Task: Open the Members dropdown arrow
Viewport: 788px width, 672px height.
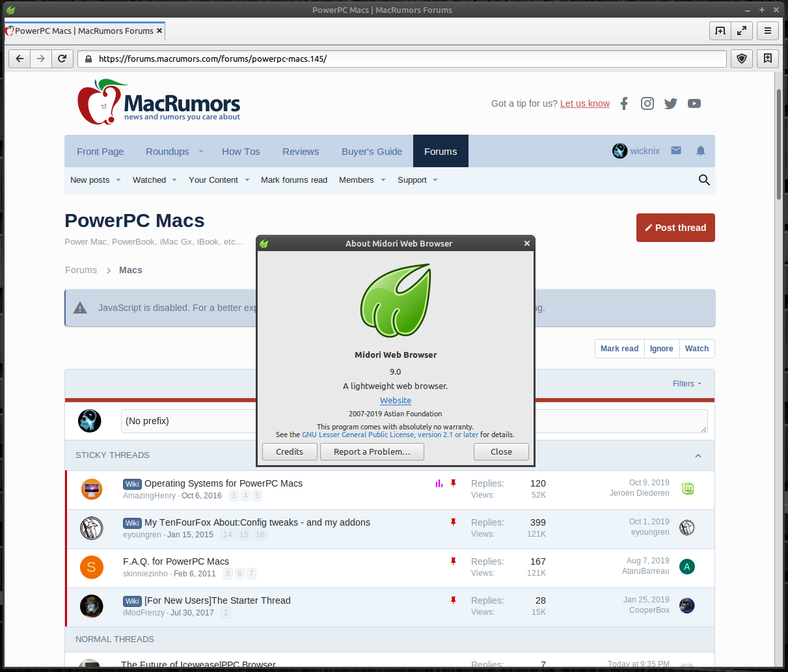Action: [383, 180]
